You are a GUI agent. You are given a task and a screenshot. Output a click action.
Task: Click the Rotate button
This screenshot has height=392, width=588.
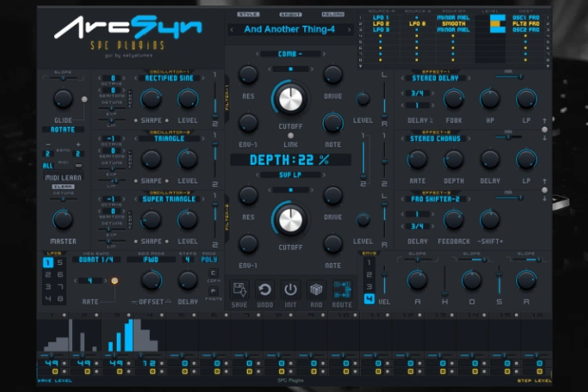click(63, 129)
